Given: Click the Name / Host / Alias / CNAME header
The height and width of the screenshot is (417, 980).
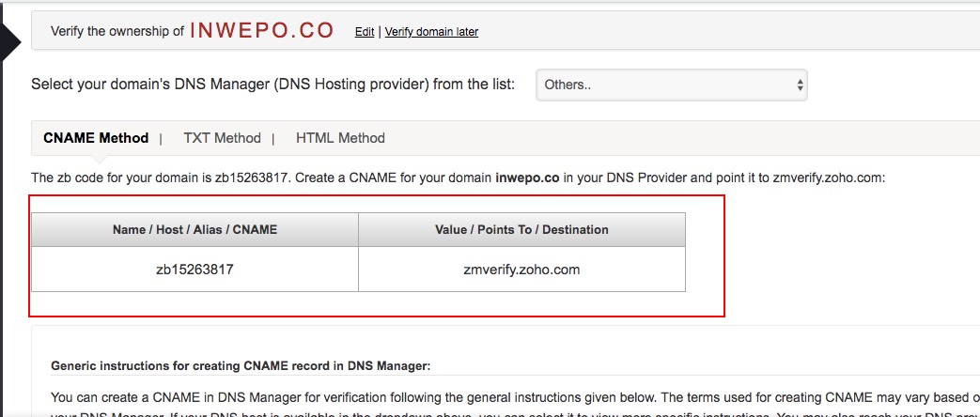Looking at the screenshot, I should (194, 229).
